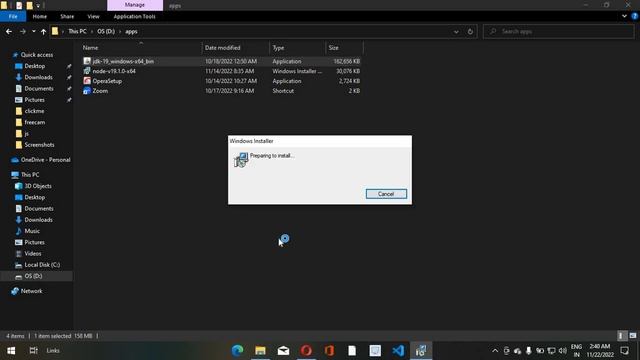Screen dimensions: 640x360
Task: Launch Opera browser from taskbar
Action: coord(306,351)
